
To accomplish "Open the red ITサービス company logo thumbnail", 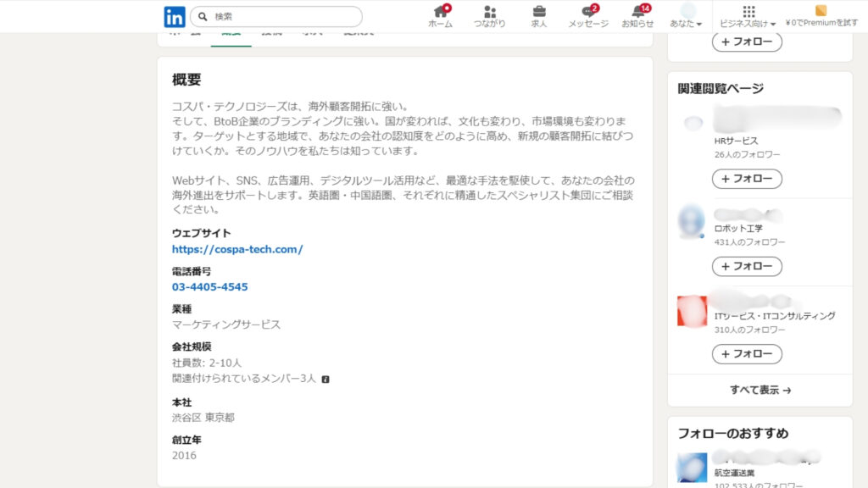I will (692, 311).
